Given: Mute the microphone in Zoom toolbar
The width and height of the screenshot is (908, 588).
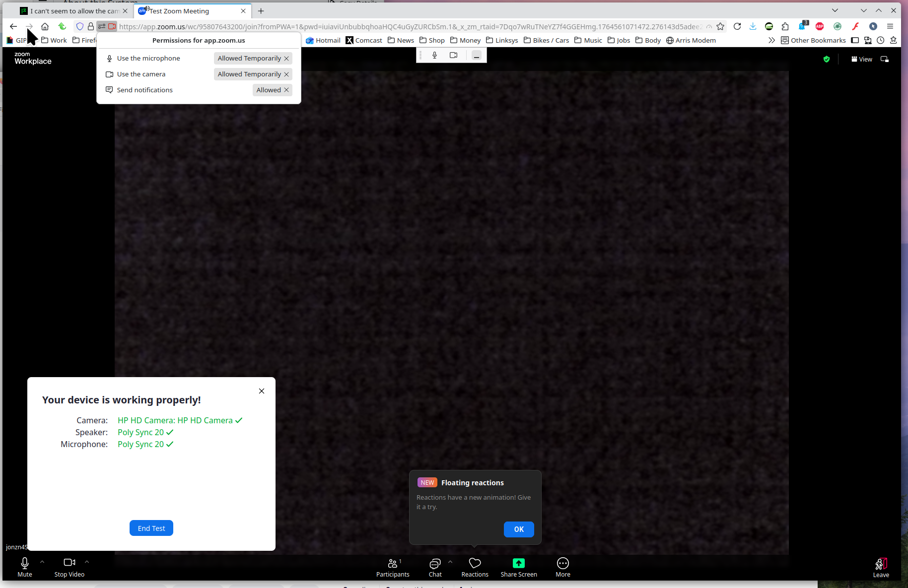Looking at the screenshot, I should [25, 567].
